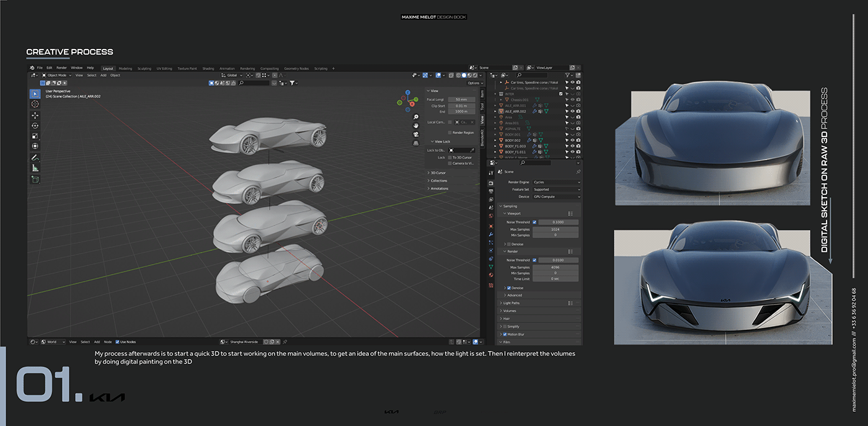The image size is (868, 426).
Task: Adjust the Max Samples slider showing 1024
Action: (x=556, y=229)
